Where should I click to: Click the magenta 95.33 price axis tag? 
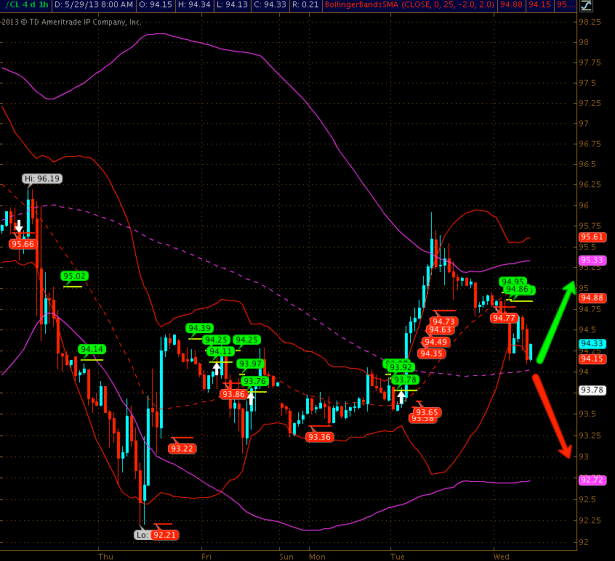(592, 260)
